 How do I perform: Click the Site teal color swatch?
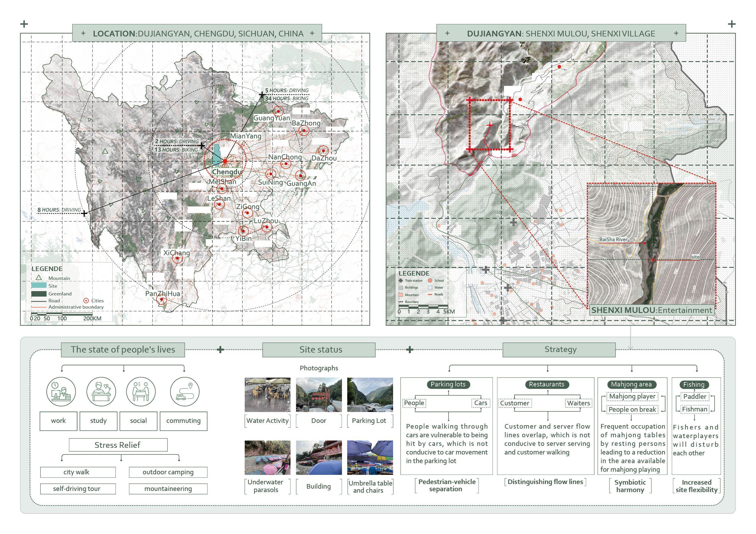(x=39, y=286)
